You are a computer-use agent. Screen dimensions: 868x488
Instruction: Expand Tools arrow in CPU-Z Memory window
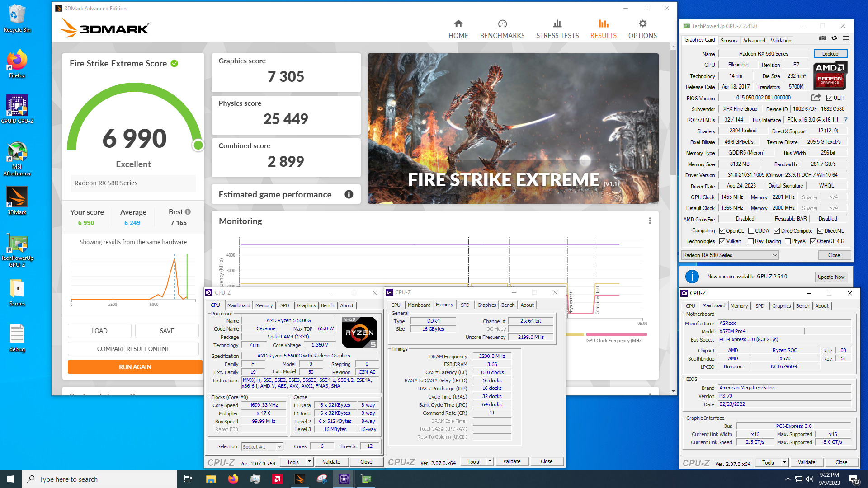[490, 461]
